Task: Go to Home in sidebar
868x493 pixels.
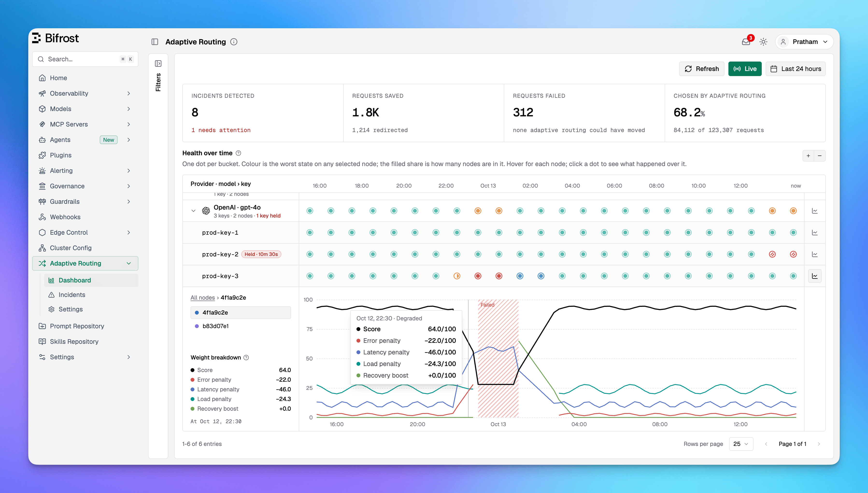Action: (85, 78)
